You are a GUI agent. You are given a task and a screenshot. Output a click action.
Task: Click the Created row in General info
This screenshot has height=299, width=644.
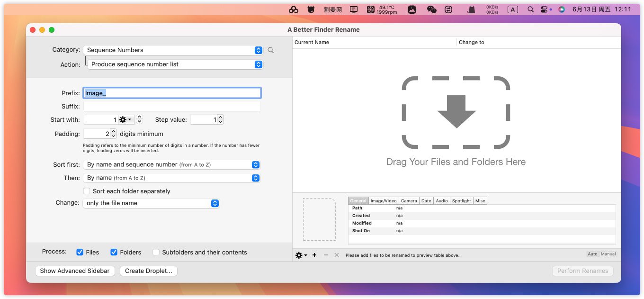click(482, 216)
